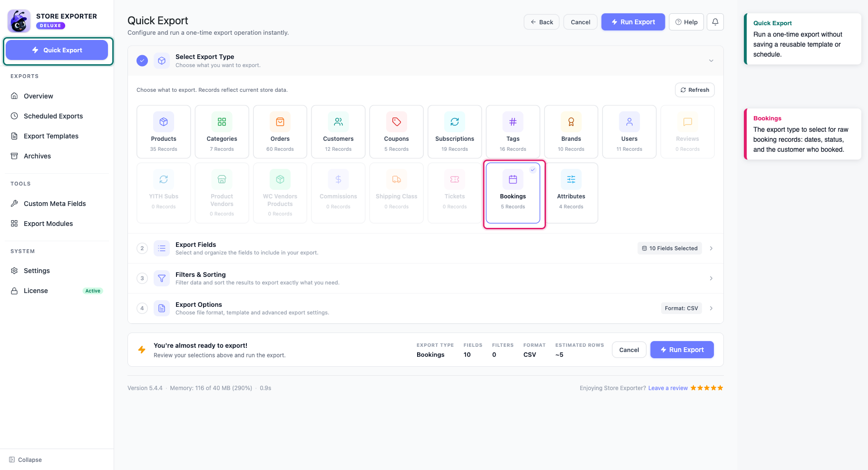Image resolution: width=868 pixels, height=470 pixels.
Task: Select the Coupons export type card
Action: 396,132
